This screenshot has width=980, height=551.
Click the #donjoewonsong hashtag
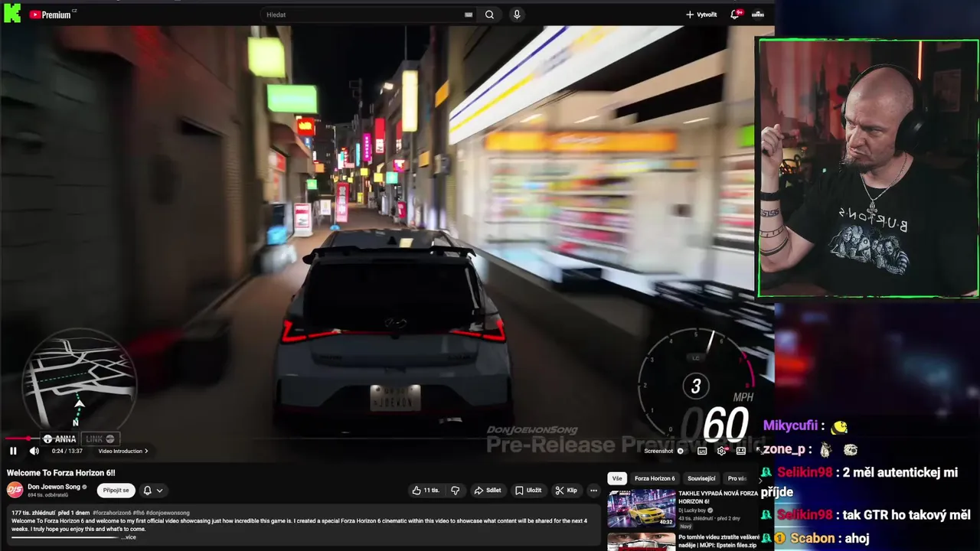click(x=167, y=512)
